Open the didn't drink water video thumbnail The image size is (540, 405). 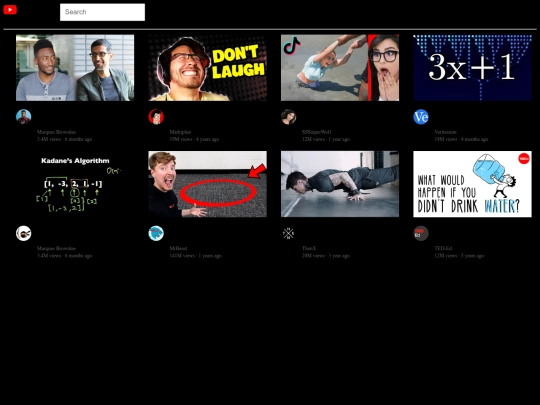click(472, 184)
